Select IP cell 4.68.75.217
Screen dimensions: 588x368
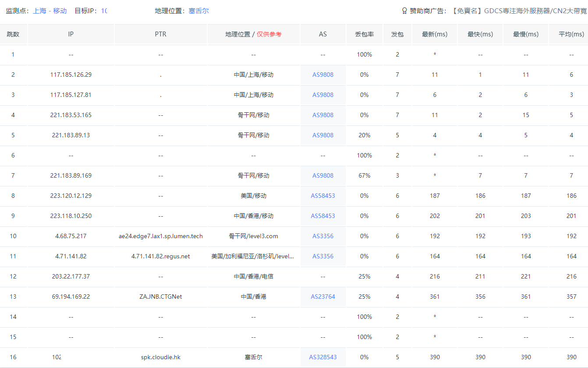pos(71,236)
